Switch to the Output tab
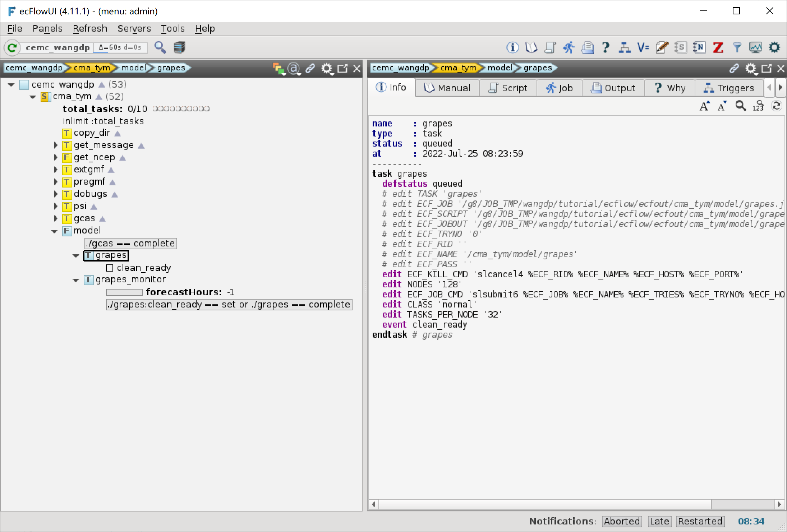Image resolution: width=787 pixels, height=532 pixels. [x=613, y=88]
